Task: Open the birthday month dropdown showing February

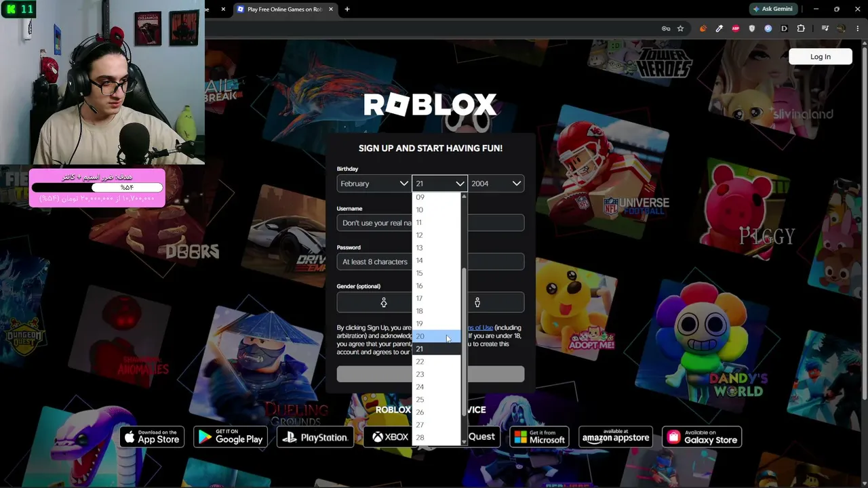Action: (374, 184)
